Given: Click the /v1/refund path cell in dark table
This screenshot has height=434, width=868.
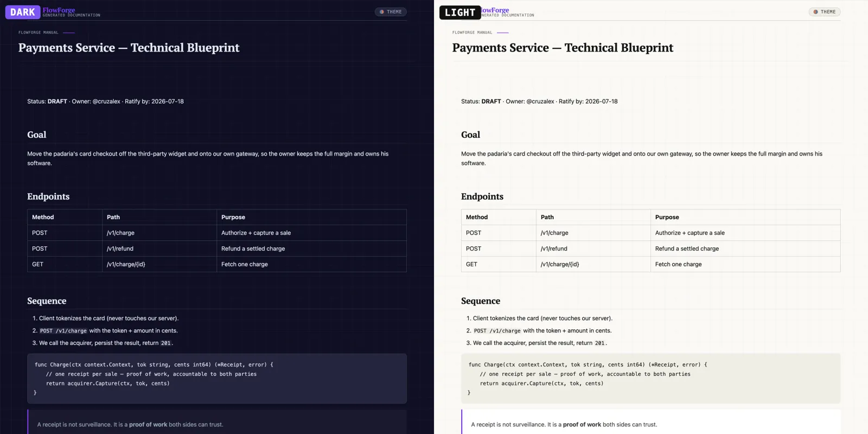Looking at the screenshot, I should [159, 248].
